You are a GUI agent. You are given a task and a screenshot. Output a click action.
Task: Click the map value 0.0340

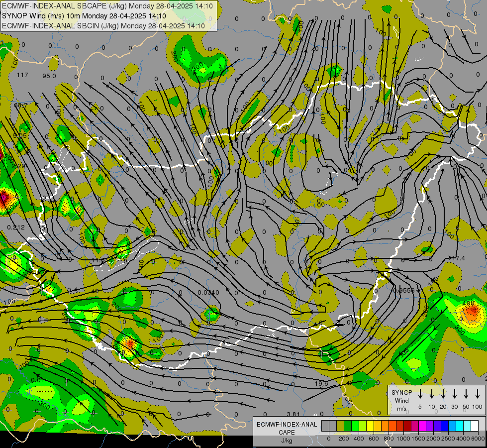(x=208, y=293)
